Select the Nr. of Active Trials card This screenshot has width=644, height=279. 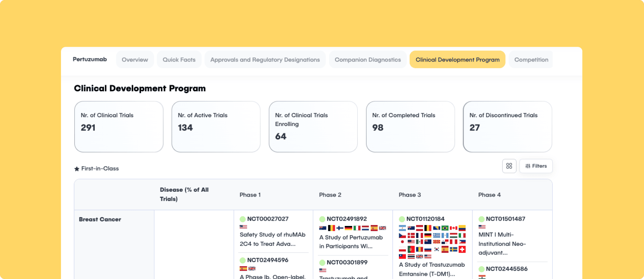point(216,127)
